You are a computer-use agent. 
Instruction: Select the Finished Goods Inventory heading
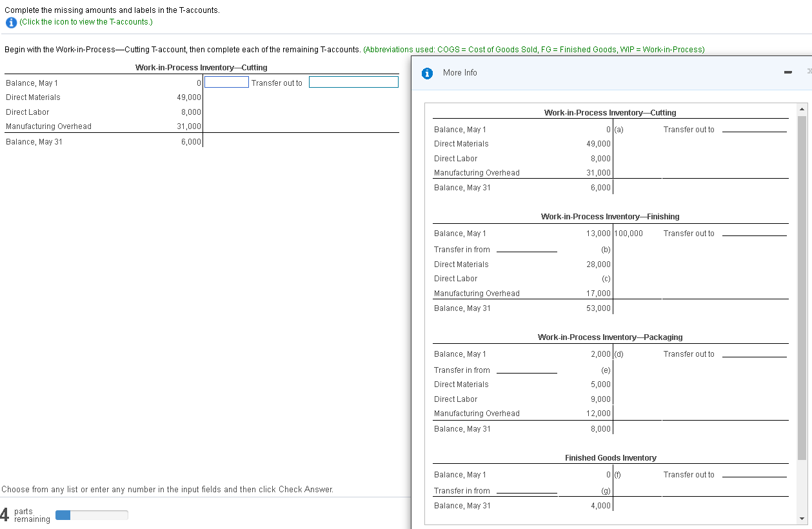pos(610,458)
